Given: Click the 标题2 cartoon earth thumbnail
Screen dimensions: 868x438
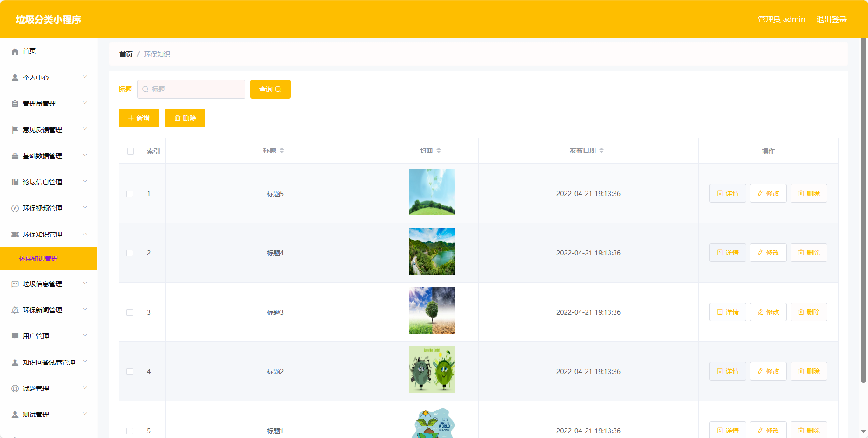Looking at the screenshot, I should coord(432,370).
